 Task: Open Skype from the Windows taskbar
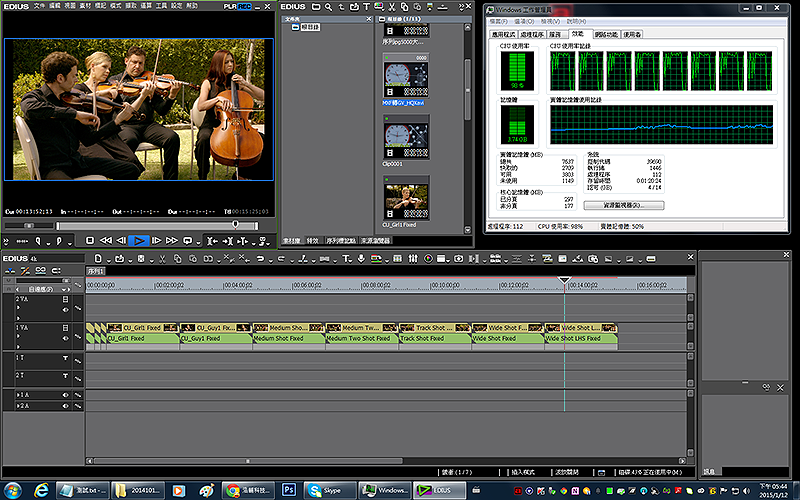coord(330,490)
